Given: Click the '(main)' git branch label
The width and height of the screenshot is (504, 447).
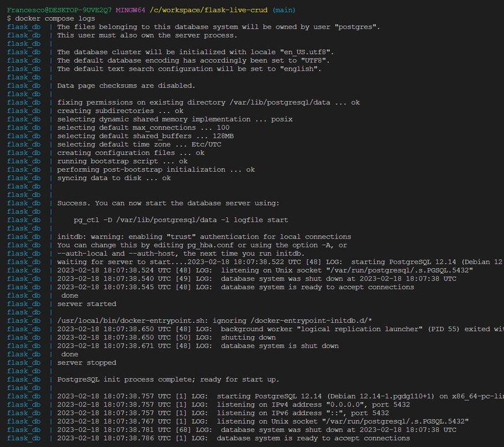Looking at the screenshot, I should pyautogui.click(x=284, y=10).
